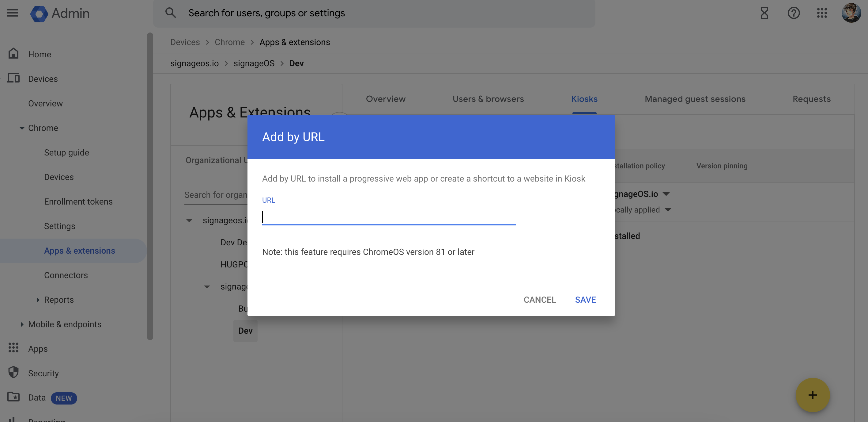Open the hamburger navigation menu
The image size is (868, 422).
click(x=12, y=13)
